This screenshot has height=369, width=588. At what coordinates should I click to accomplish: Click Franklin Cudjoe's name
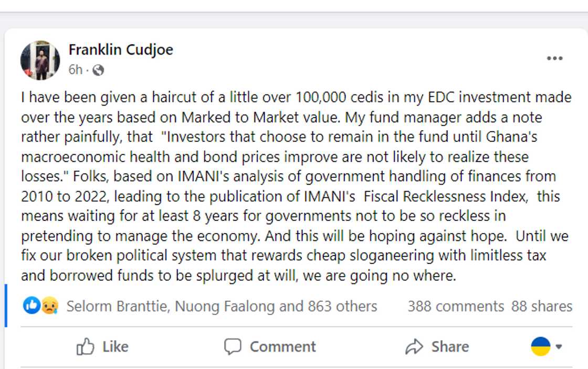[x=120, y=49]
